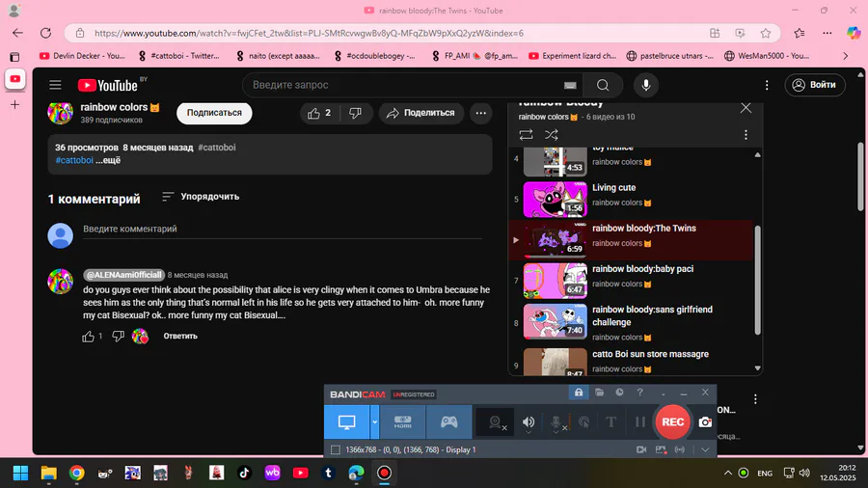Viewport: 868px width, 488px height.
Task: Click the browser refresh button
Action: 45,33
